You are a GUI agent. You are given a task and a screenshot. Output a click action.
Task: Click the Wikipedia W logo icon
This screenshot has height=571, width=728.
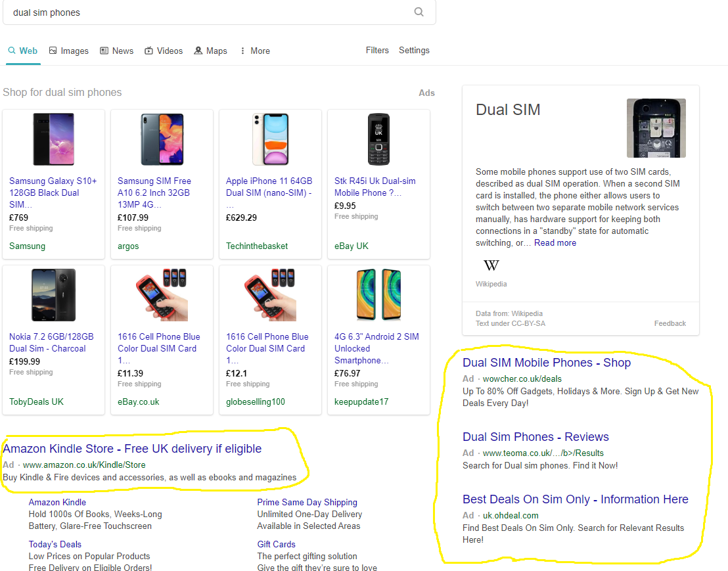(x=491, y=265)
